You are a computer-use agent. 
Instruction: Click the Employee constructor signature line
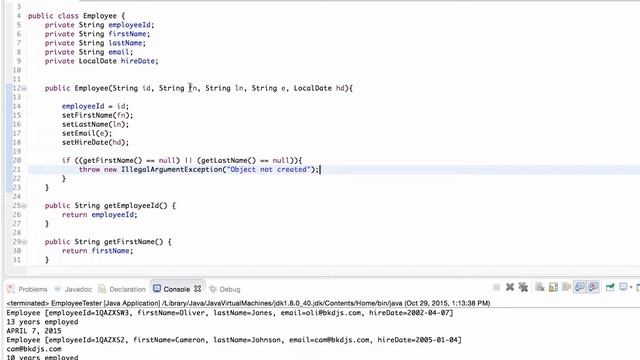click(199, 88)
